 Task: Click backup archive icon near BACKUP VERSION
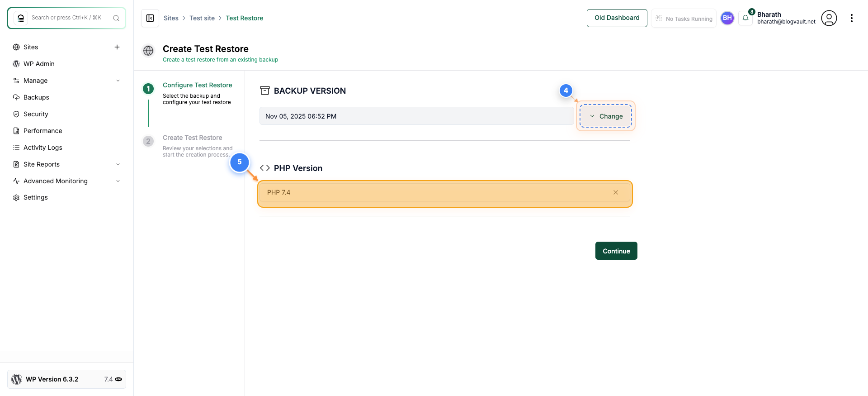click(265, 91)
